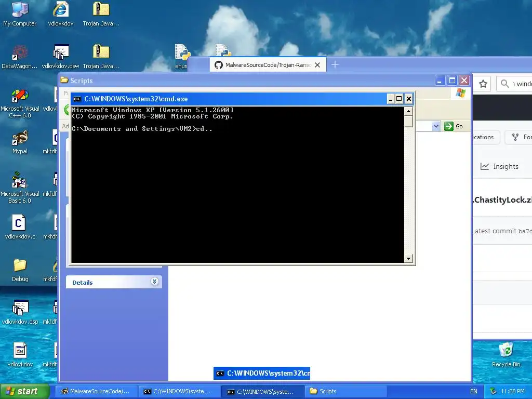This screenshot has height=399, width=532.
Task: Click the search magnifier icon in browser
Action: [x=505, y=84]
